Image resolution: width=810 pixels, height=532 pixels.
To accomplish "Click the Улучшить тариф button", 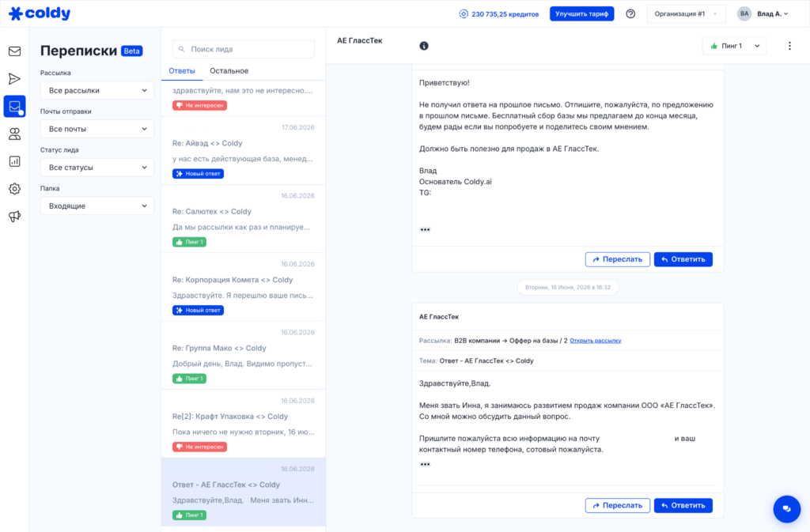I will 581,14.
